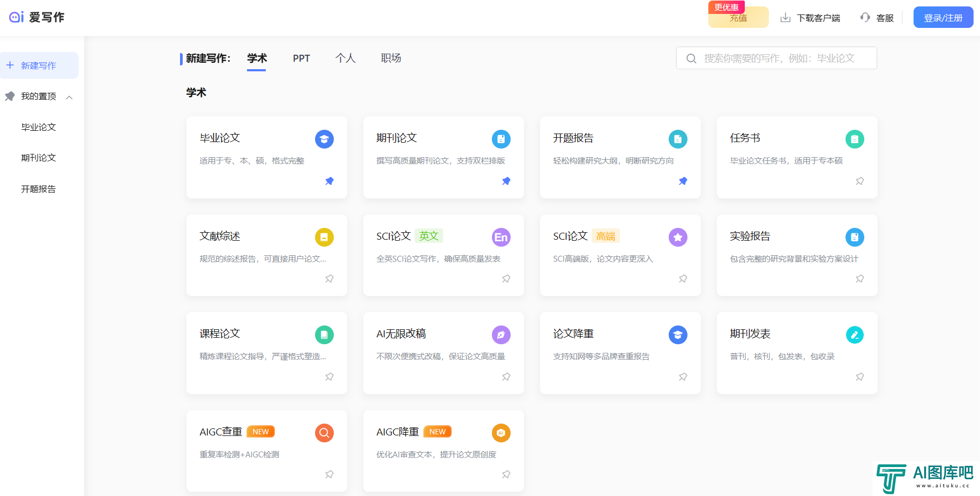Pin the AIGC查重 card
Viewport: 980px width, 496px height.
click(x=330, y=475)
